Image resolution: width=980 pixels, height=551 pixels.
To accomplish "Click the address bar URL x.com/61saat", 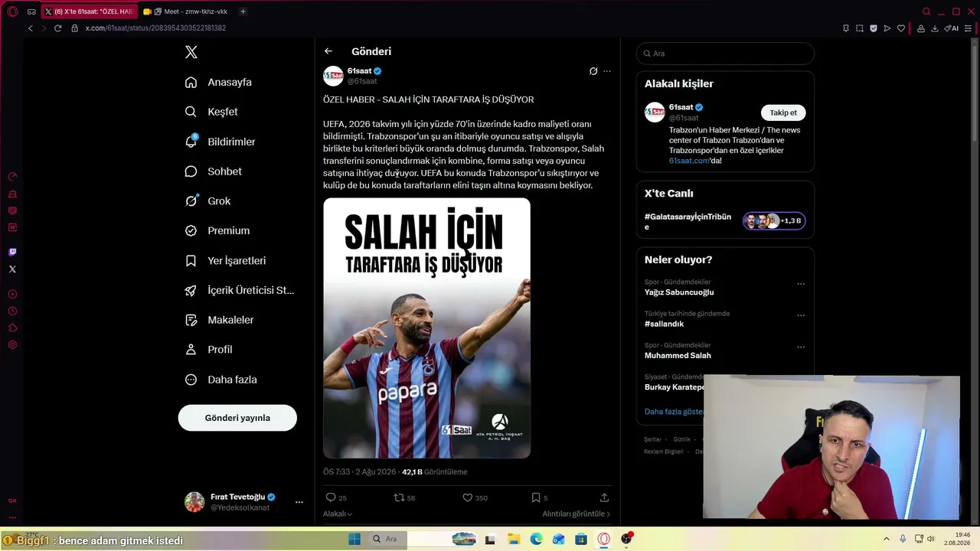I will (x=155, y=28).
